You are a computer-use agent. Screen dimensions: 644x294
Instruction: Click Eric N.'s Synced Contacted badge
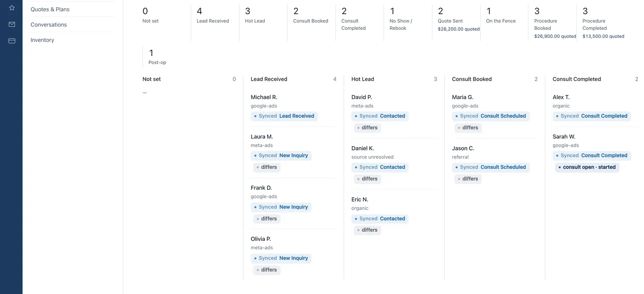coord(380,219)
